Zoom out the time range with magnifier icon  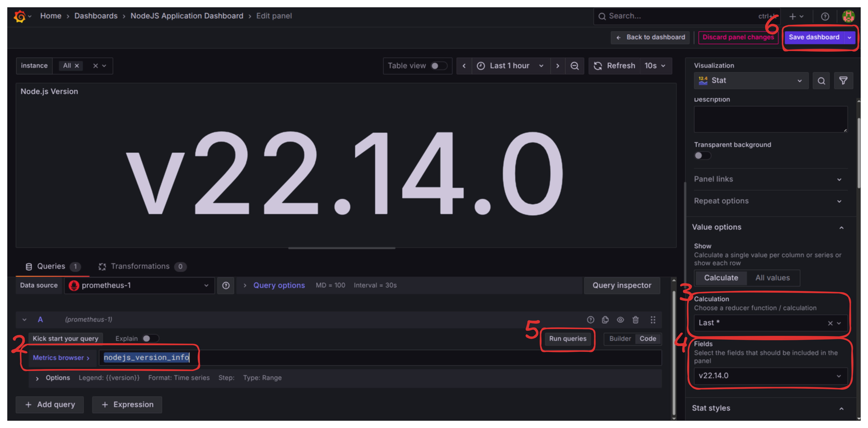tap(574, 66)
